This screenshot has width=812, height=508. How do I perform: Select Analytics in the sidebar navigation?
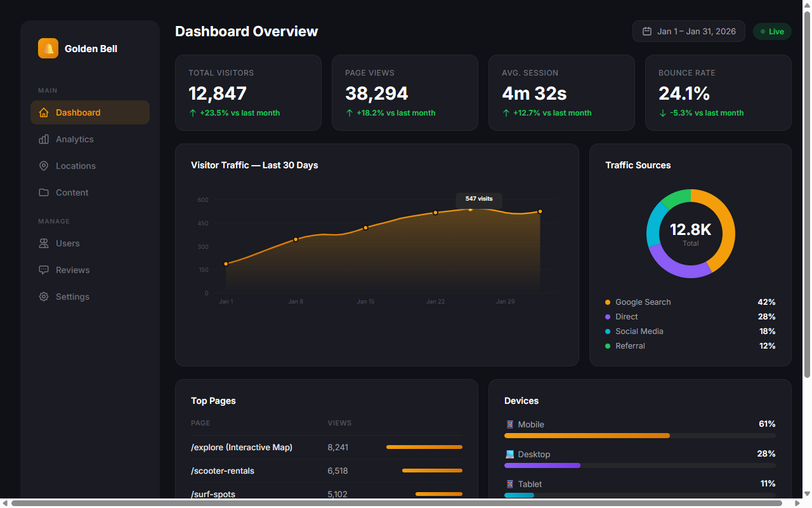74,139
